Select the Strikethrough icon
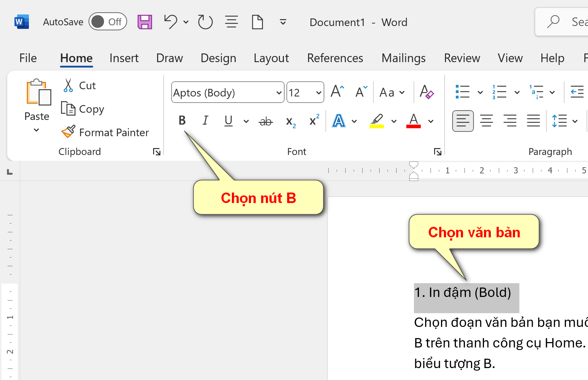The width and height of the screenshot is (588, 380). coord(265,121)
